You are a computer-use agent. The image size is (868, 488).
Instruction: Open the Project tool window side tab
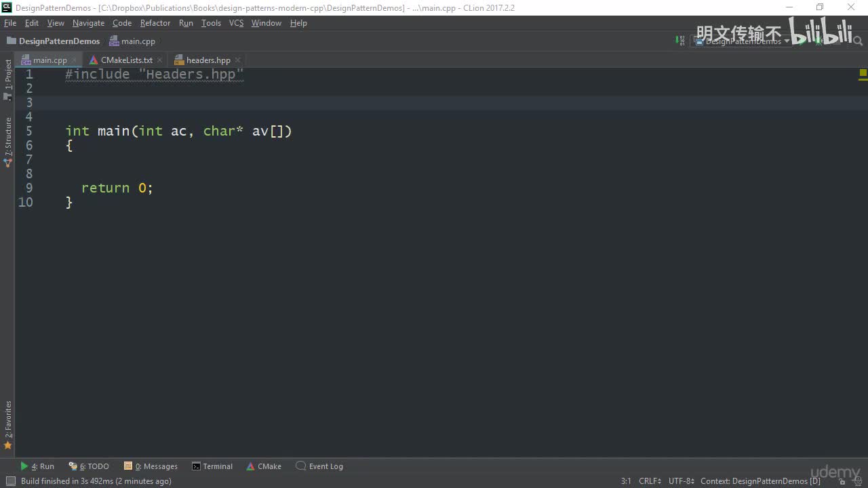pyautogui.click(x=7, y=80)
